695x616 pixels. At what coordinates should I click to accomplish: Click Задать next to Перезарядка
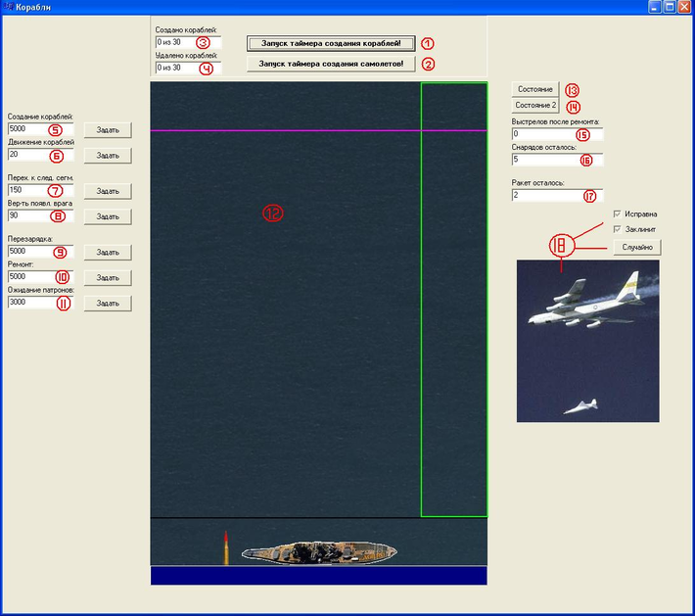click(108, 253)
